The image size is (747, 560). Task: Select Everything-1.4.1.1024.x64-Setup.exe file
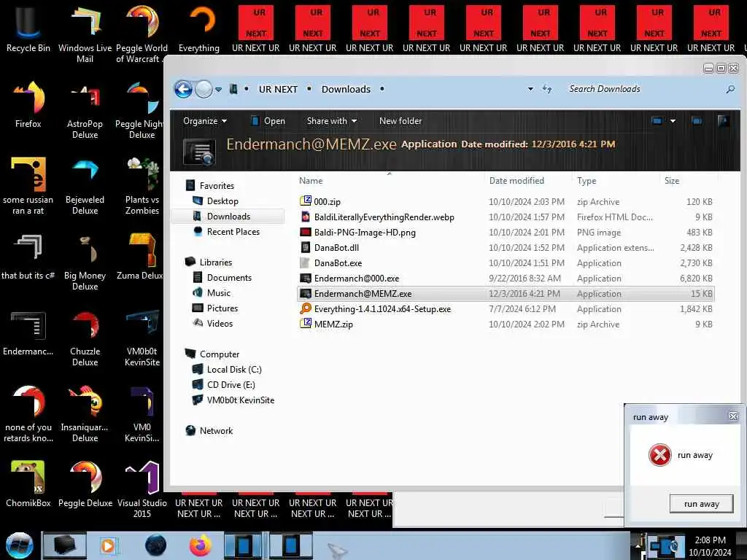click(506, 308)
